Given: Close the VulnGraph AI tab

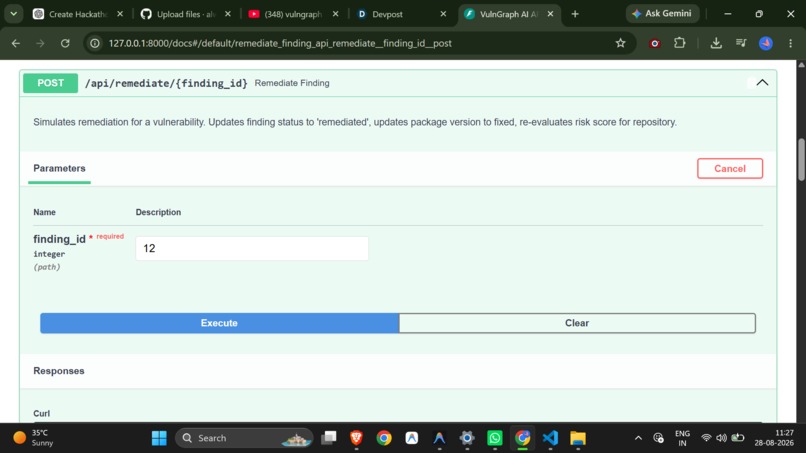Looking at the screenshot, I should pos(551,14).
